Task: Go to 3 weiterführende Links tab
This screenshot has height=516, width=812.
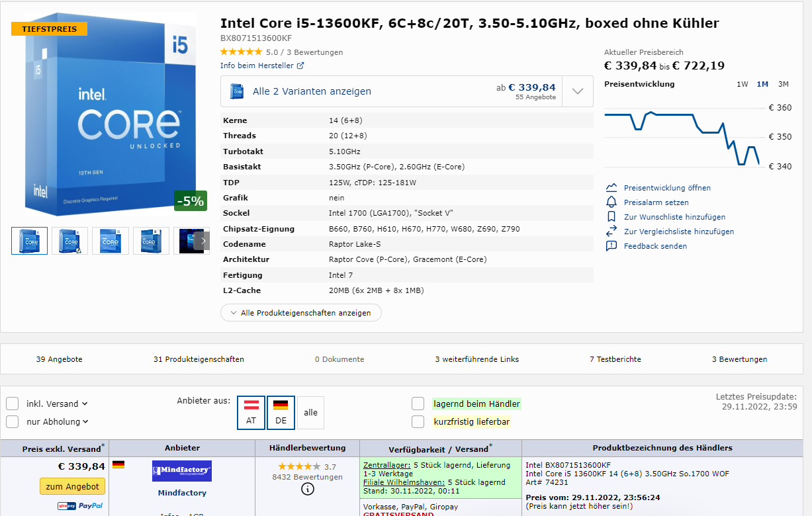Action: pos(477,359)
